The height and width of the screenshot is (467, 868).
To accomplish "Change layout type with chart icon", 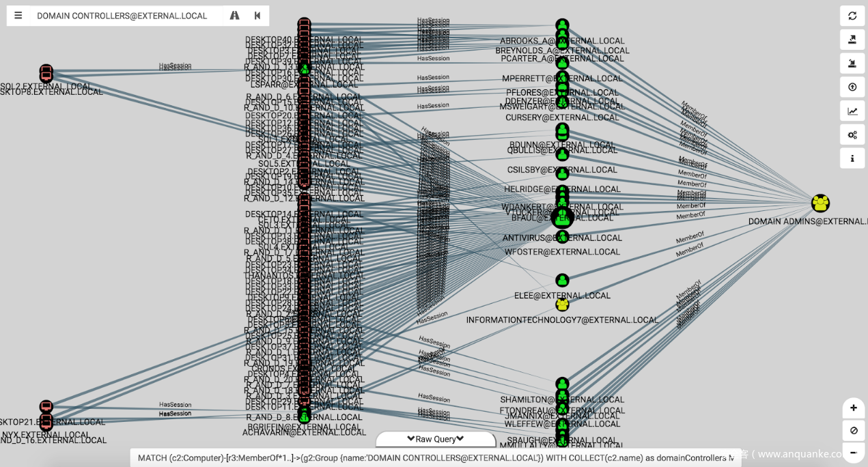I will tap(852, 111).
